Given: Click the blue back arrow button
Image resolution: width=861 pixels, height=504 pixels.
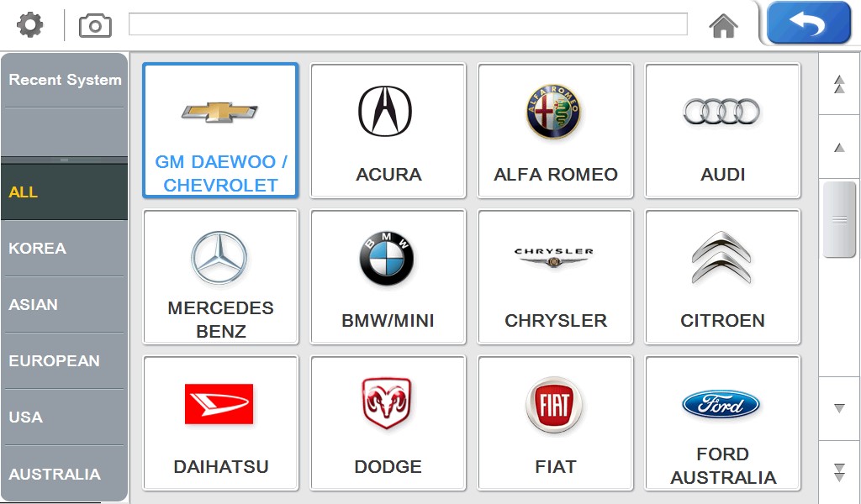Looking at the screenshot, I should click(808, 23).
